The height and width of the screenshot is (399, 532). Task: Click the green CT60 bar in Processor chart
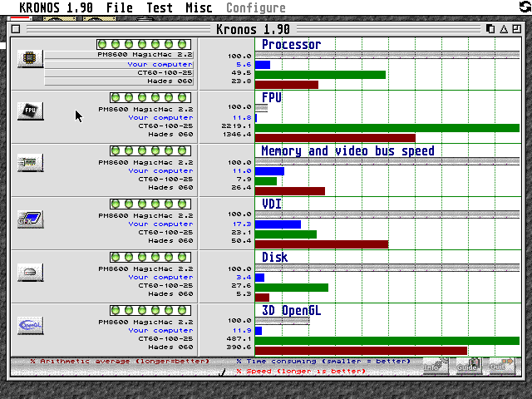click(x=320, y=75)
